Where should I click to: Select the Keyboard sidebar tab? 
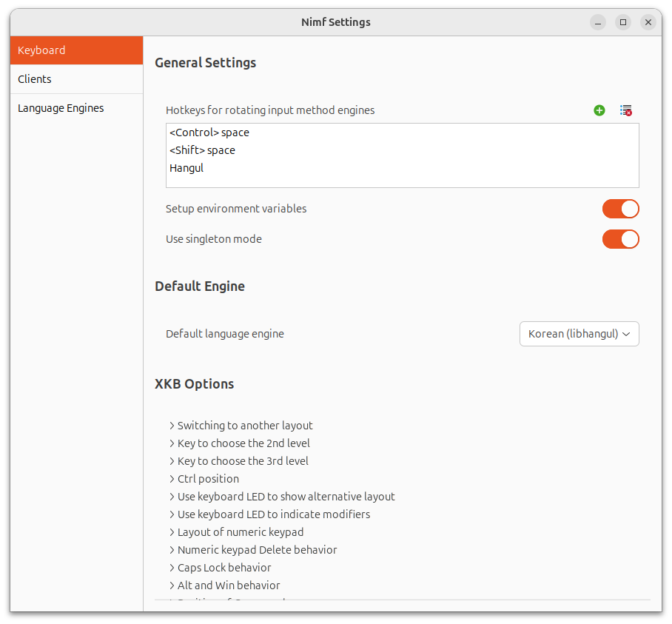[x=76, y=50]
